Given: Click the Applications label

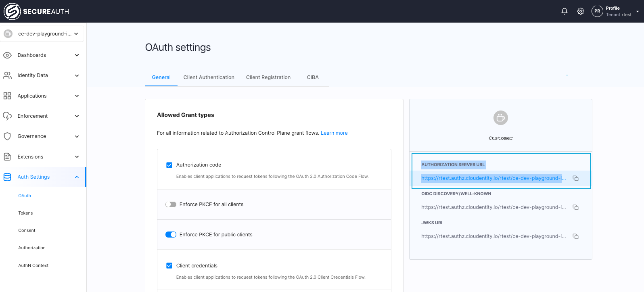Looking at the screenshot, I should (32, 96).
